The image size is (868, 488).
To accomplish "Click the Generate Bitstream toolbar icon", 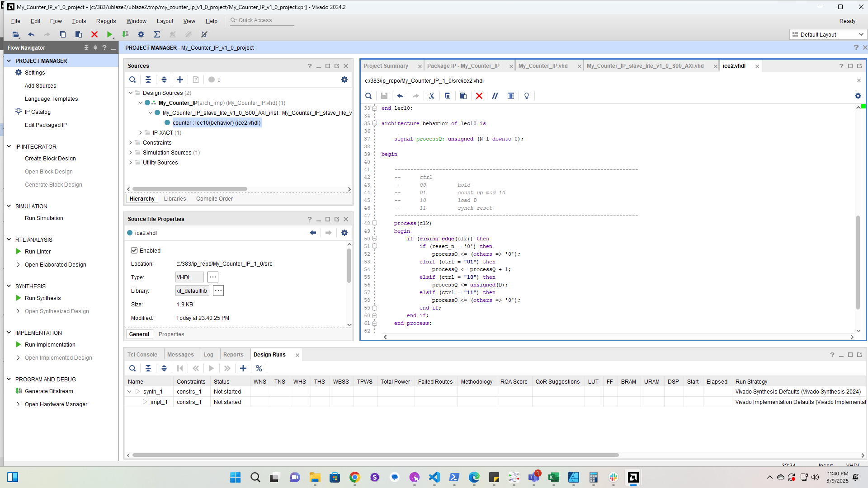I will click(x=126, y=34).
